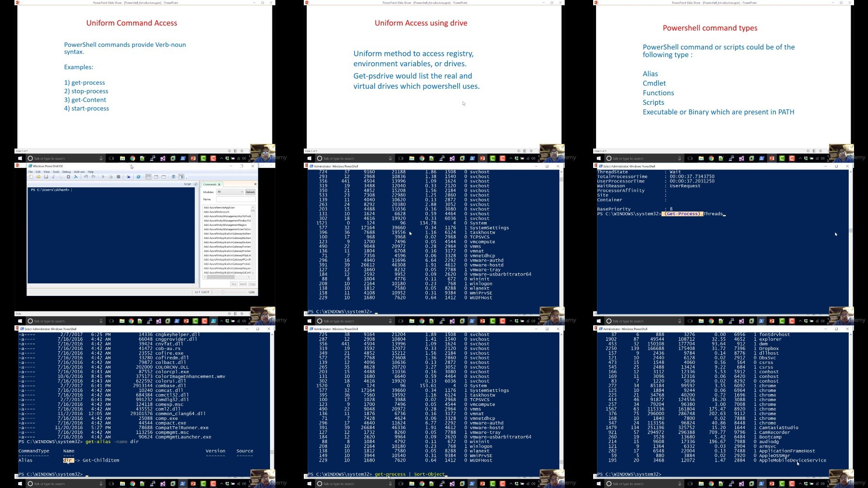The height and width of the screenshot is (488, 868).
Task: Open File Explorer below Uniform Command Access slide
Action: [122, 158]
